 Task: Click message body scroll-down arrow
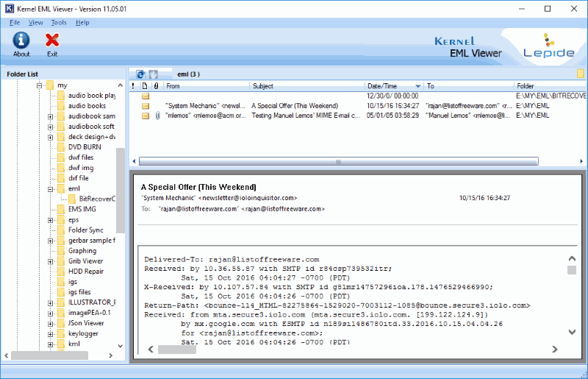572,332
